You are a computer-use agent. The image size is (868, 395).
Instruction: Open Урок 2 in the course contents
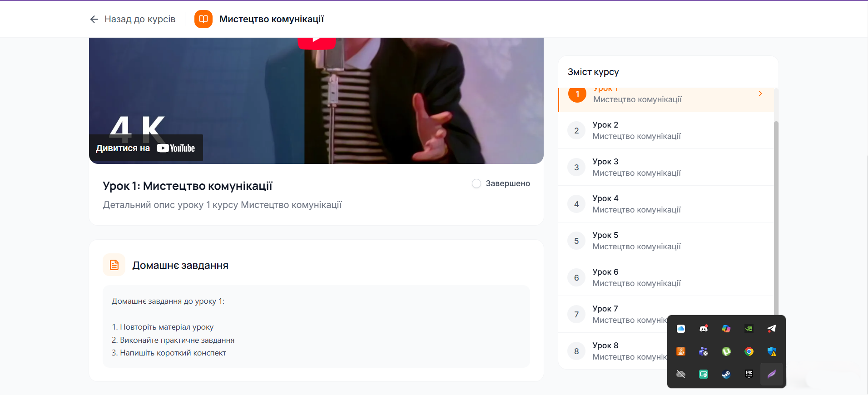(666, 130)
